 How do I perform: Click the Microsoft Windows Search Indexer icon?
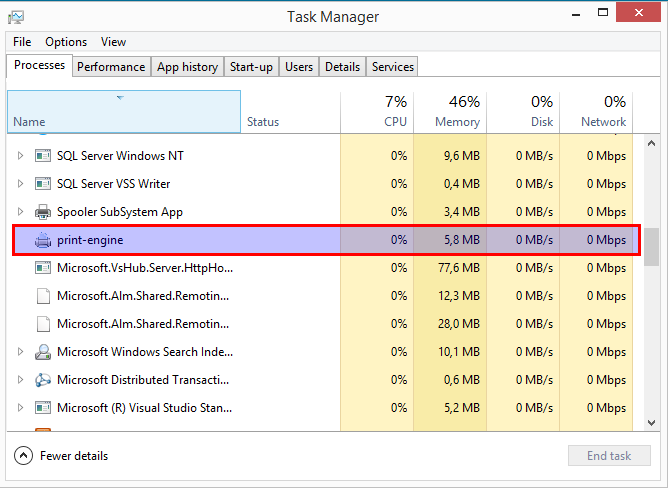43,352
